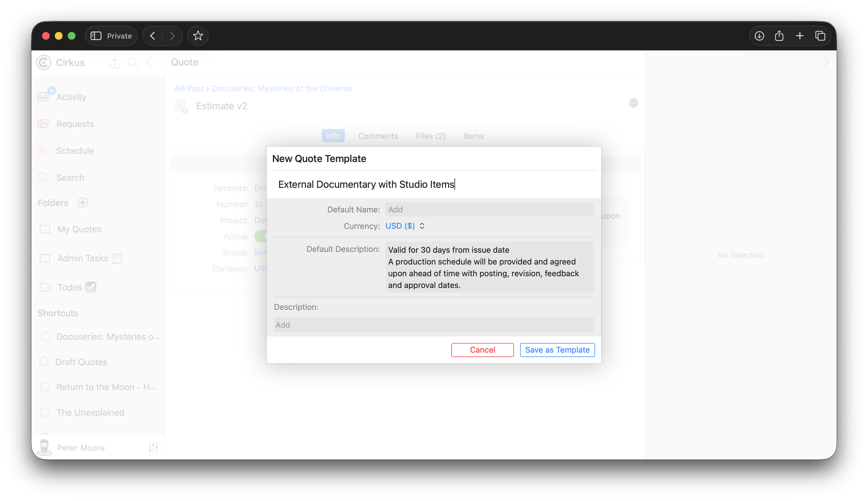Add a new folder with plus icon
This screenshot has height=501, width=868.
[x=82, y=203]
